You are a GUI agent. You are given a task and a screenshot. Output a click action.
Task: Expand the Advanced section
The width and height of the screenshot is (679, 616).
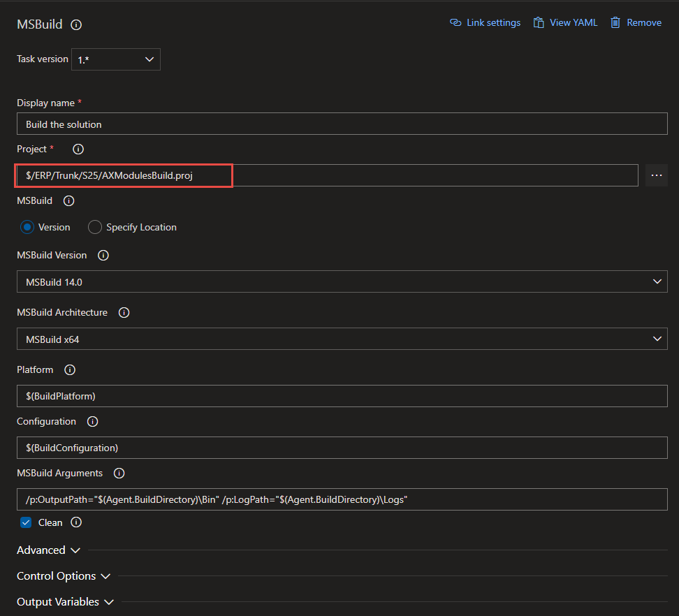(48, 550)
